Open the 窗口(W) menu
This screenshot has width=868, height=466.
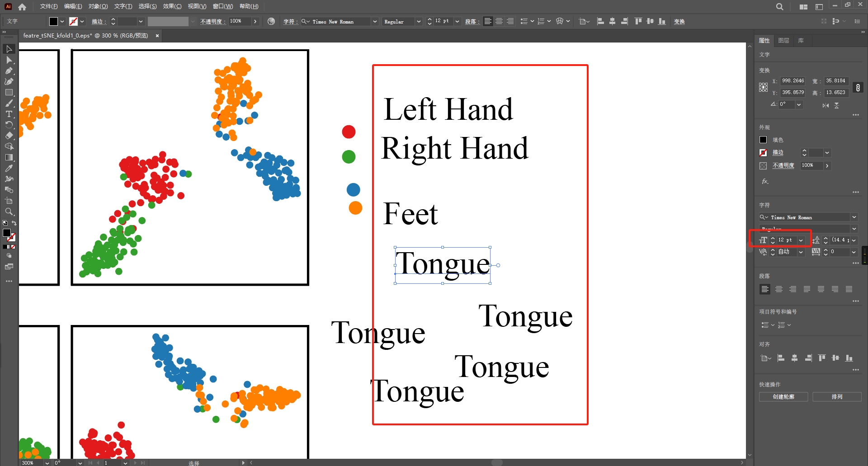click(223, 6)
